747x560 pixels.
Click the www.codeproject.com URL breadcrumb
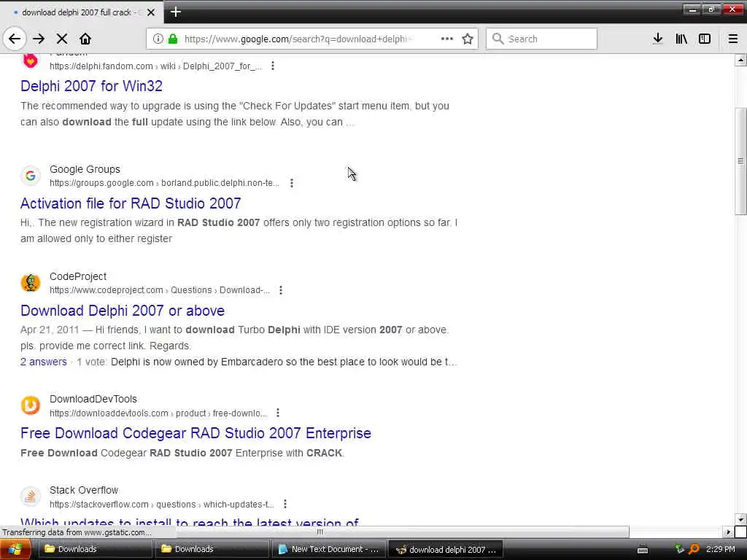(160, 290)
